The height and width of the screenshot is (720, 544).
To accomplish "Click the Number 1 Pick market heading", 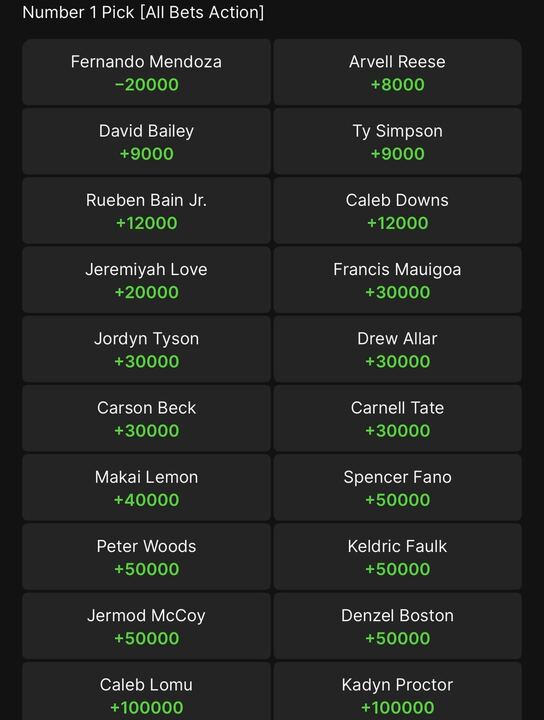I will (143, 12).
